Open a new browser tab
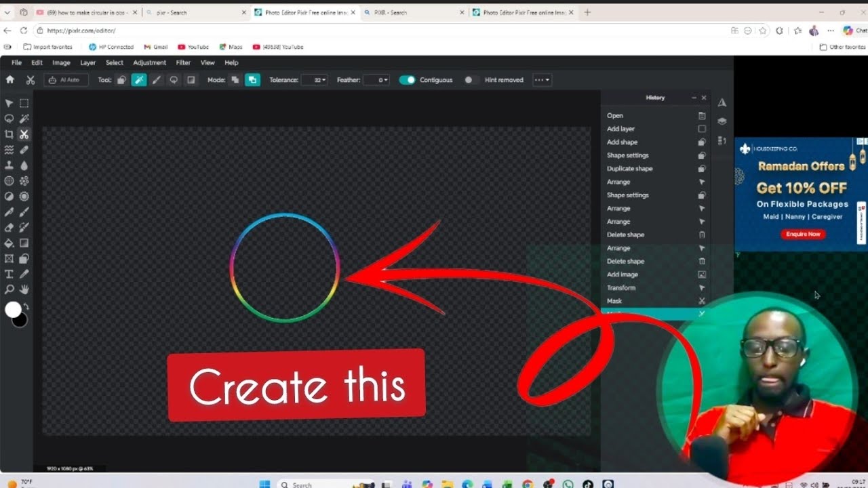868x488 pixels. point(587,12)
